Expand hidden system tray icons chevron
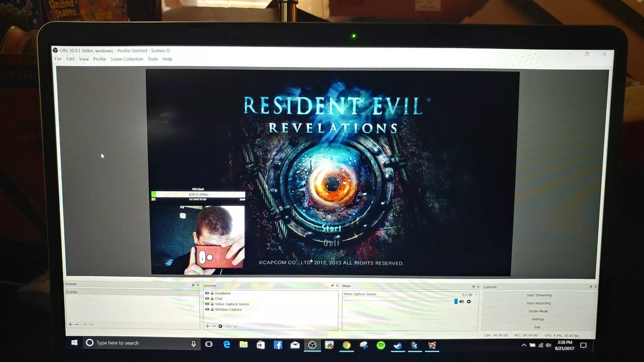644x362 pixels. pyautogui.click(x=524, y=345)
